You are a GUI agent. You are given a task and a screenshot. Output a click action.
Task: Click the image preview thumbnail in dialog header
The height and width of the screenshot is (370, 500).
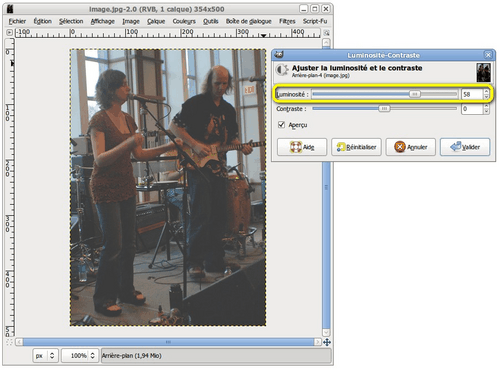pyautogui.click(x=483, y=72)
